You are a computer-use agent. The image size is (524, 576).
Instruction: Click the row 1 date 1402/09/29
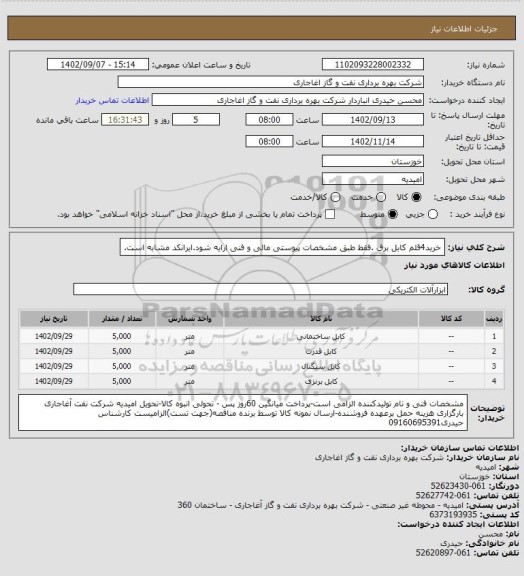(x=54, y=336)
